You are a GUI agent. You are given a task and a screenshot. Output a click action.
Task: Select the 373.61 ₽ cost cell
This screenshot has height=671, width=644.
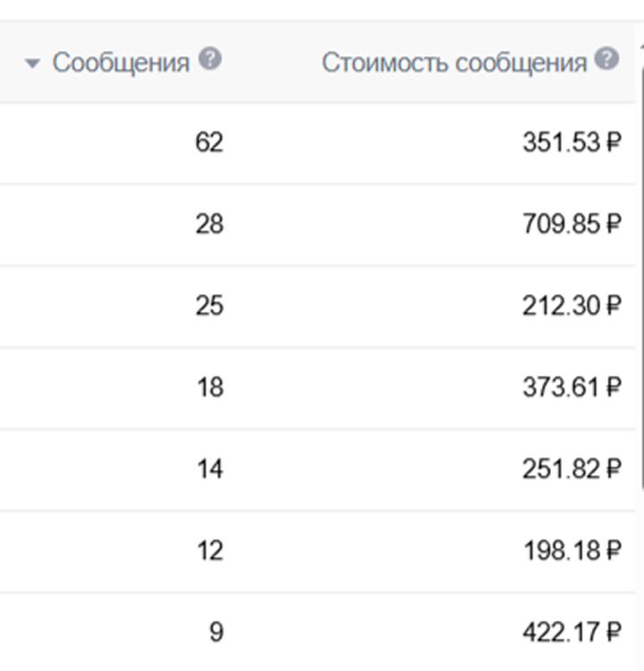pyautogui.click(x=571, y=387)
